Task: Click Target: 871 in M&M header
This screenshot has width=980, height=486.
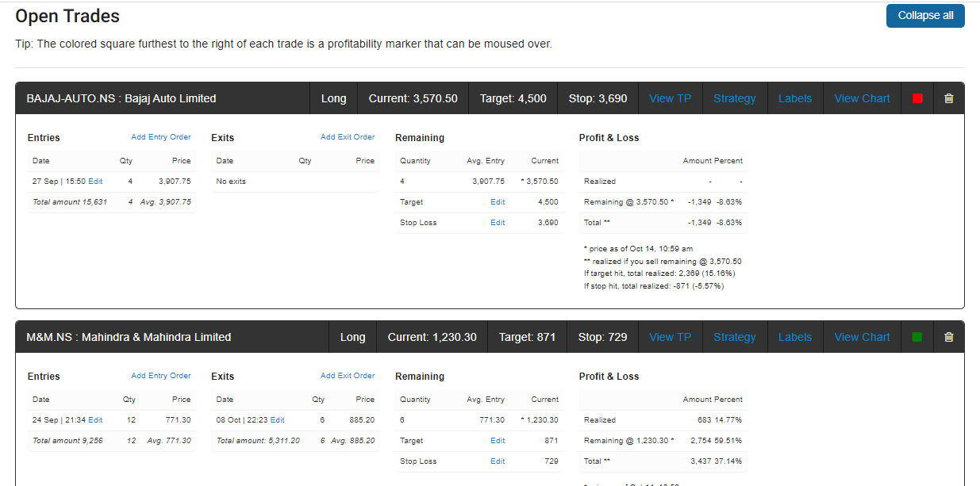Action: pyautogui.click(x=527, y=337)
